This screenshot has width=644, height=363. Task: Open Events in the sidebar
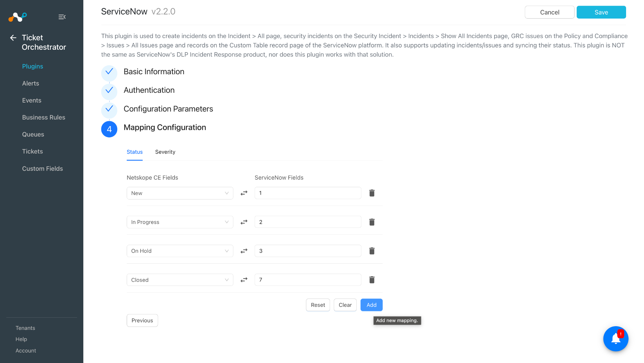32,100
